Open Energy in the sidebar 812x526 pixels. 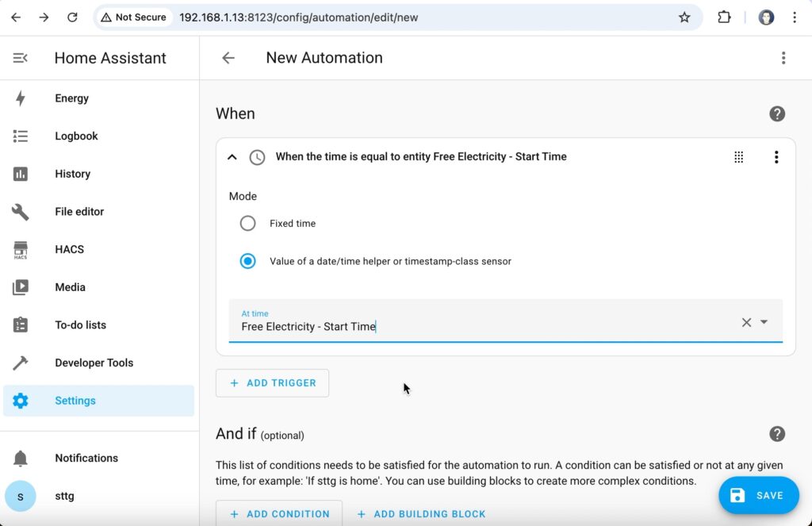98,98
